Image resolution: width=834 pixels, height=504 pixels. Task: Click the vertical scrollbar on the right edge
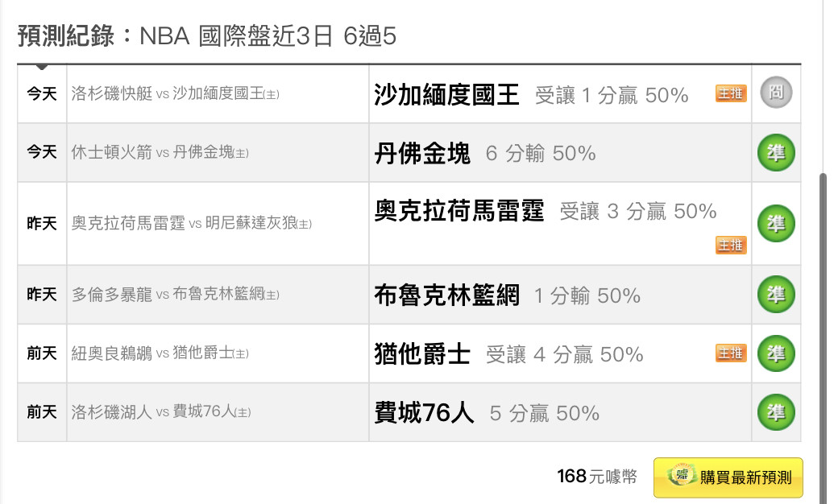[823, 335]
